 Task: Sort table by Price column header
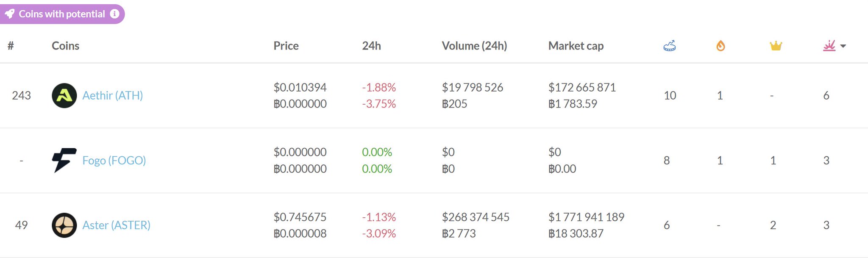(x=286, y=46)
